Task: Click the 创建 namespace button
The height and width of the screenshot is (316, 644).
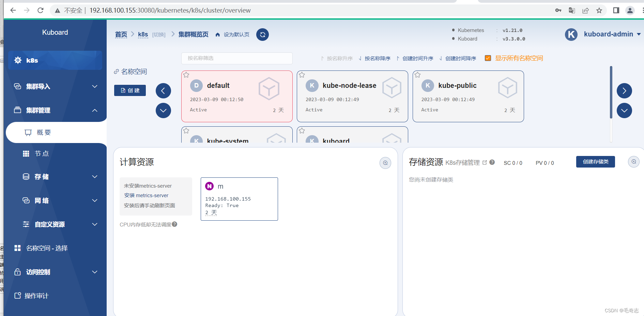Action: click(x=130, y=91)
